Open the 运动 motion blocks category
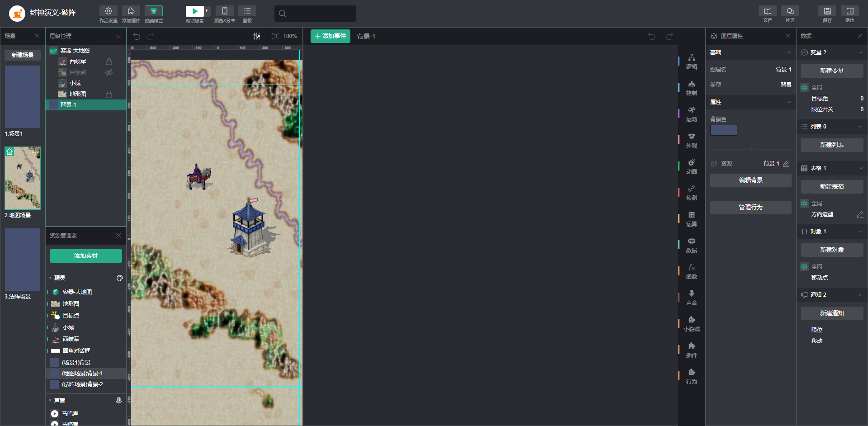 [x=692, y=114]
